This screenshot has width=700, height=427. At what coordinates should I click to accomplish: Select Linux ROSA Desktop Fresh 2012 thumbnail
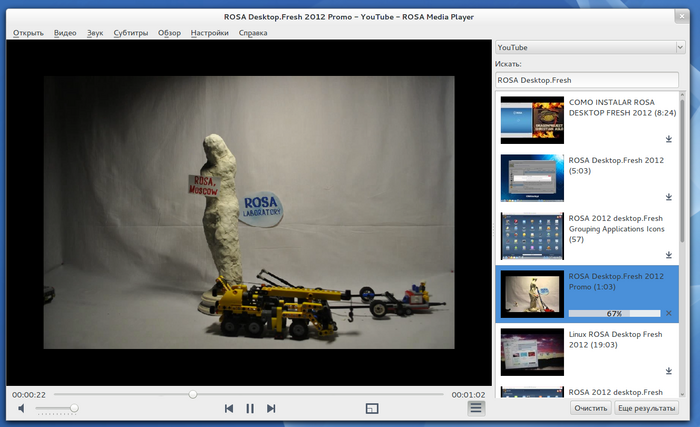point(532,352)
